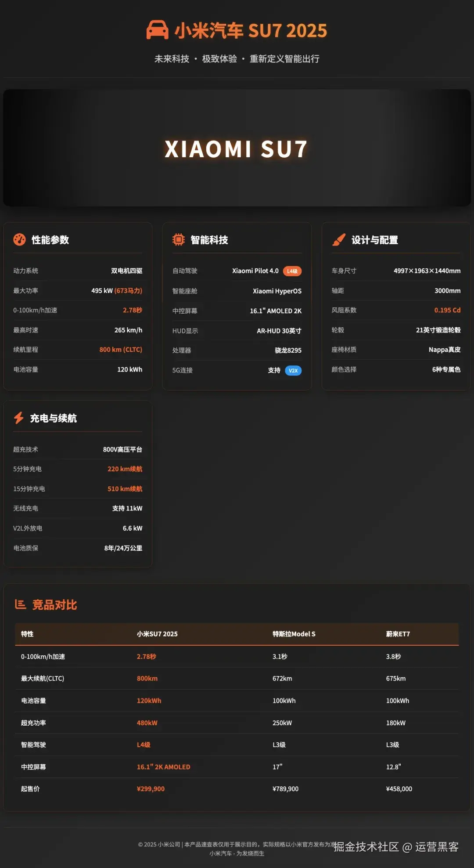Click the speedometer icon next to 性能参数

(x=19, y=239)
